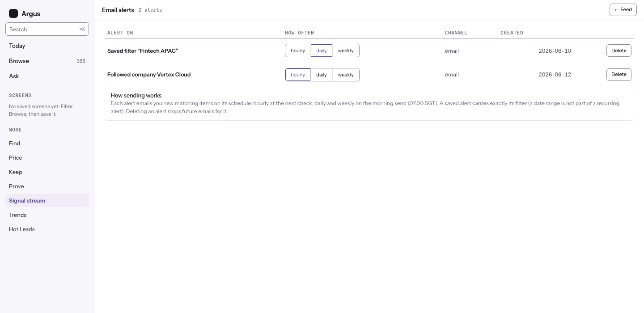Click 'Saved filter “Fintech APAC”' row title
The width and height of the screenshot is (644, 313).
[x=143, y=51]
